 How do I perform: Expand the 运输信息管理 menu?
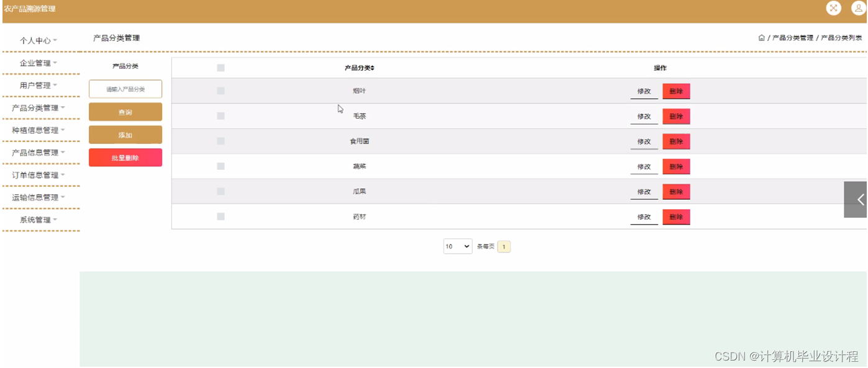39,197
